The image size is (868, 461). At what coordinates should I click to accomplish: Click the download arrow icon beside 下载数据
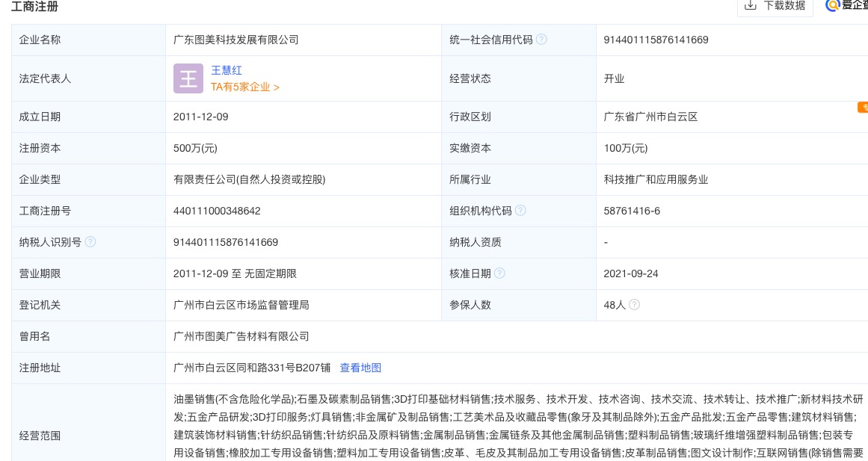tap(750, 5)
